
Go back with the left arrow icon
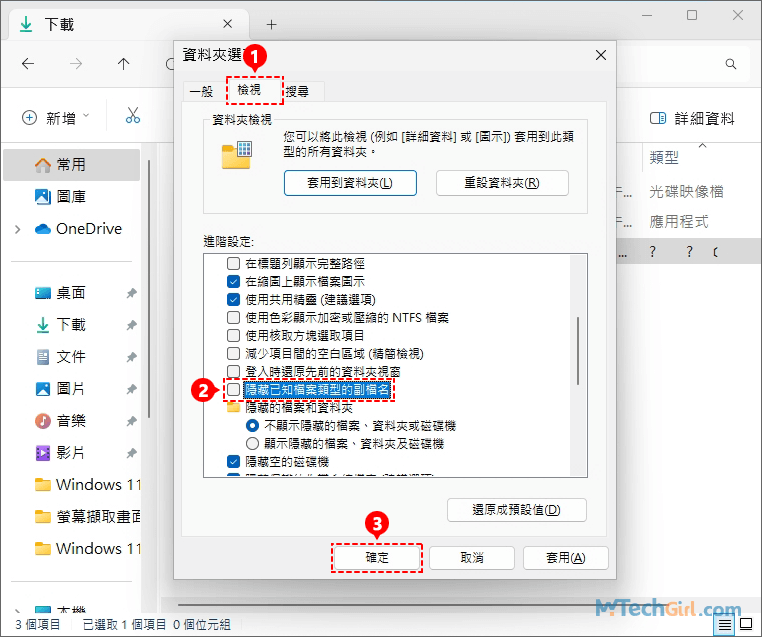point(28,64)
